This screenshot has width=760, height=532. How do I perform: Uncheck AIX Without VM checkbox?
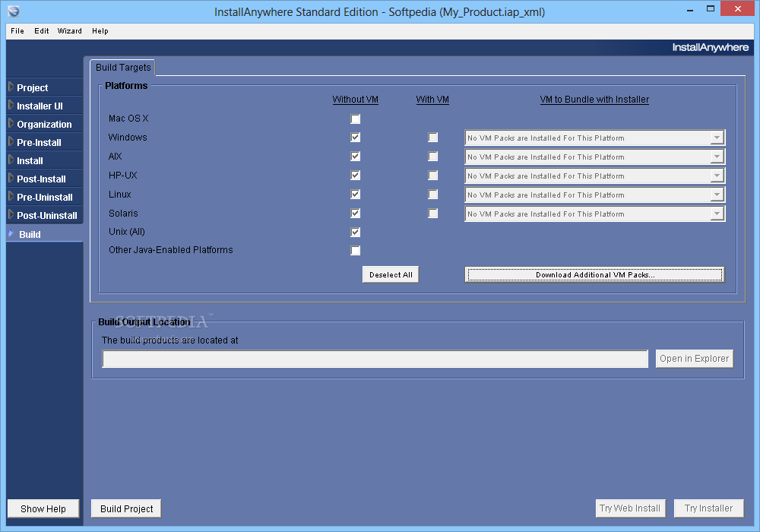pyautogui.click(x=355, y=156)
